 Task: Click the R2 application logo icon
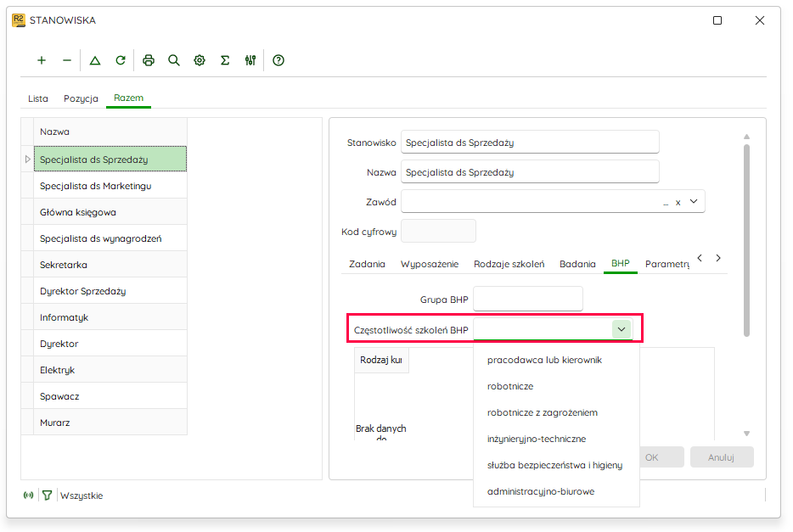pos(19,20)
